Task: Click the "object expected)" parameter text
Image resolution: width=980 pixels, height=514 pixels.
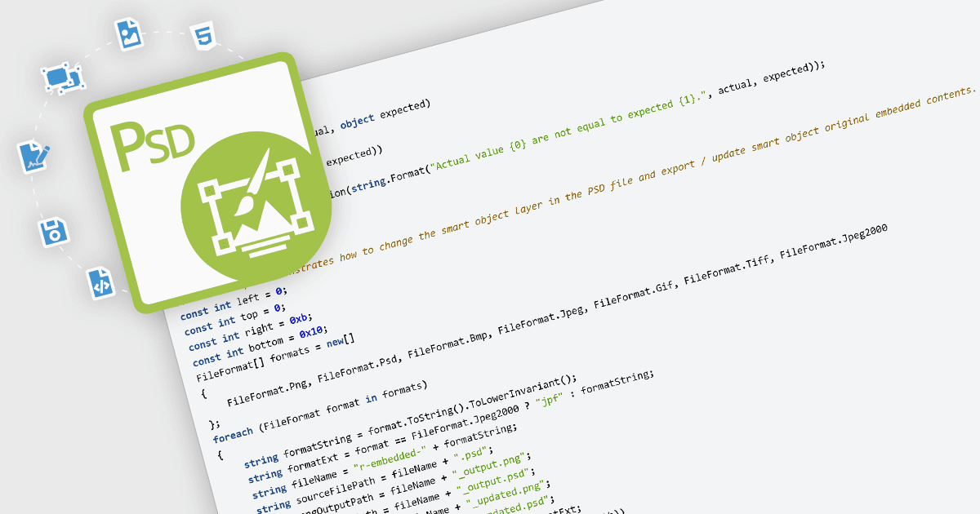Action: coord(386,115)
